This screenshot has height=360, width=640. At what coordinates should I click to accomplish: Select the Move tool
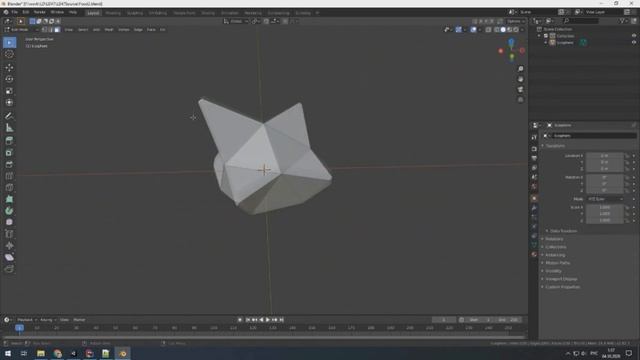click(x=9, y=68)
